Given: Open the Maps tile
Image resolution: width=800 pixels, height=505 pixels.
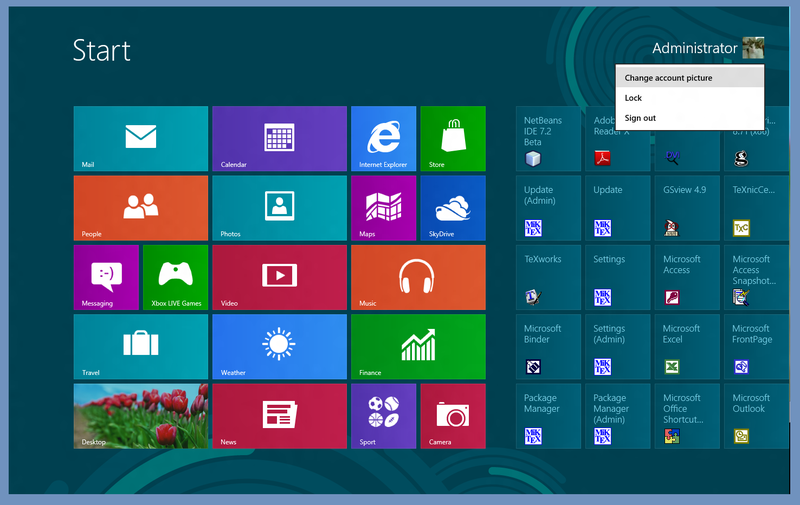Looking at the screenshot, I should click(x=383, y=208).
